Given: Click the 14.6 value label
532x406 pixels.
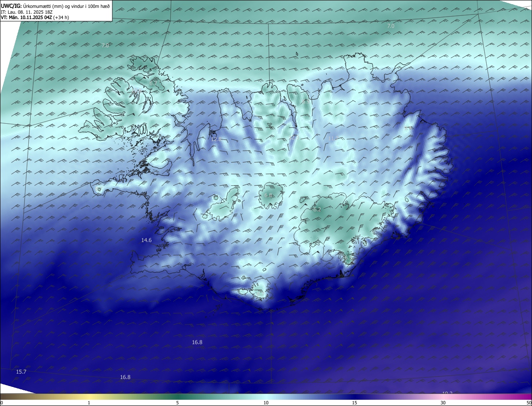Looking at the screenshot, I should click(x=147, y=240).
